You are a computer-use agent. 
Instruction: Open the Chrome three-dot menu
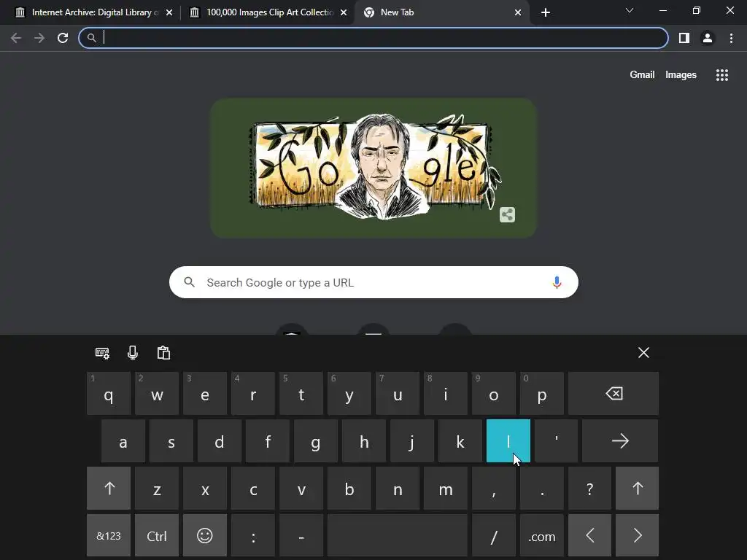tap(731, 38)
